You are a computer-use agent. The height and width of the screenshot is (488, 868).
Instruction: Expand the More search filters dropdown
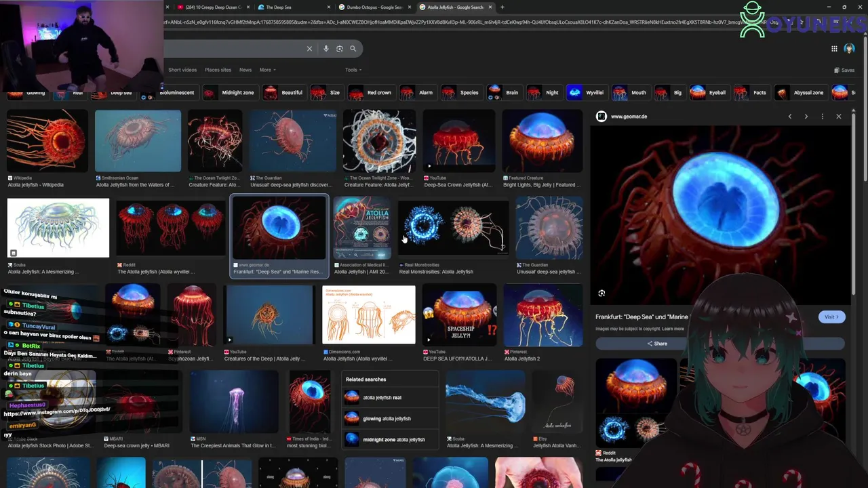coord(267,70)
